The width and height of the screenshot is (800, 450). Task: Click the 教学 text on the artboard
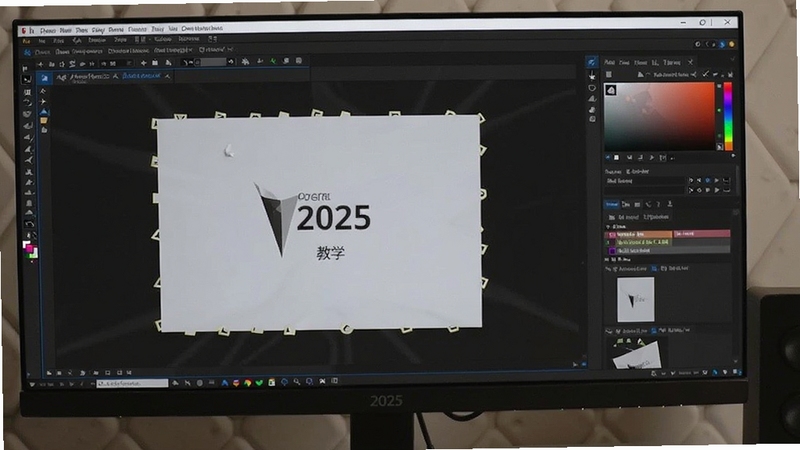(x=331, y=253)
